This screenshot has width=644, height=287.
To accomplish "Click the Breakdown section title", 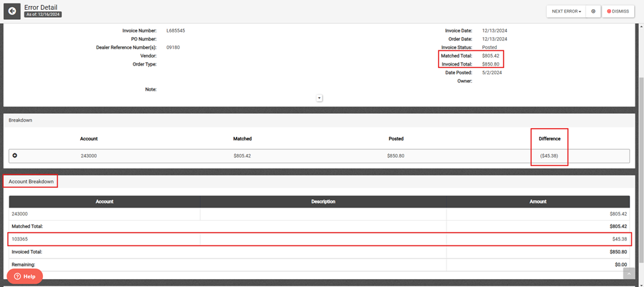I will (20, 120).
